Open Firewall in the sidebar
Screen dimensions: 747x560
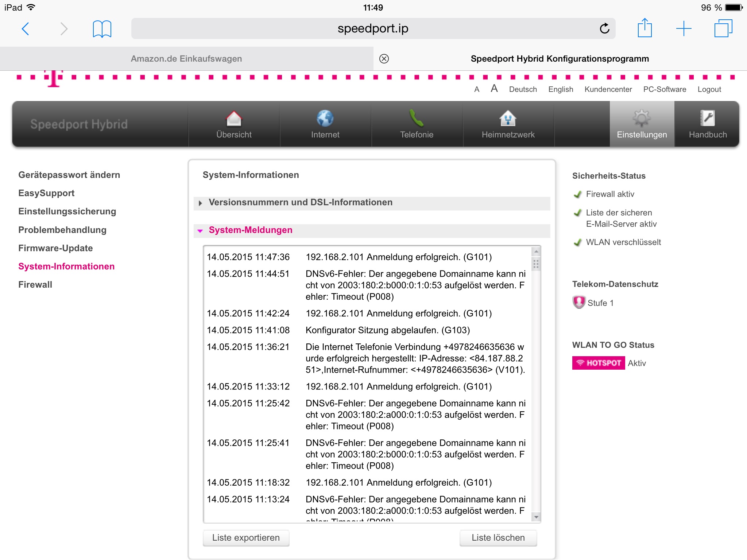pos(35,285)
